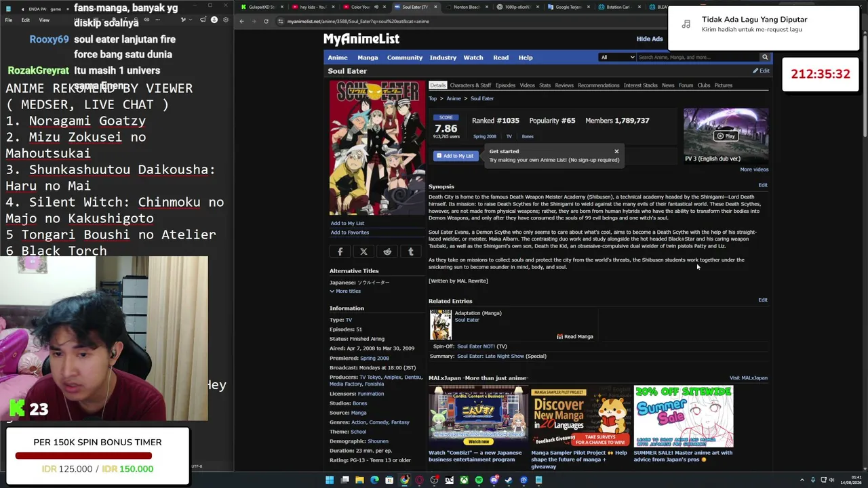Viewport: 868px width, 488px height.
Task: Open the Interest Stacks tab
Action: [x=641, y=85]
